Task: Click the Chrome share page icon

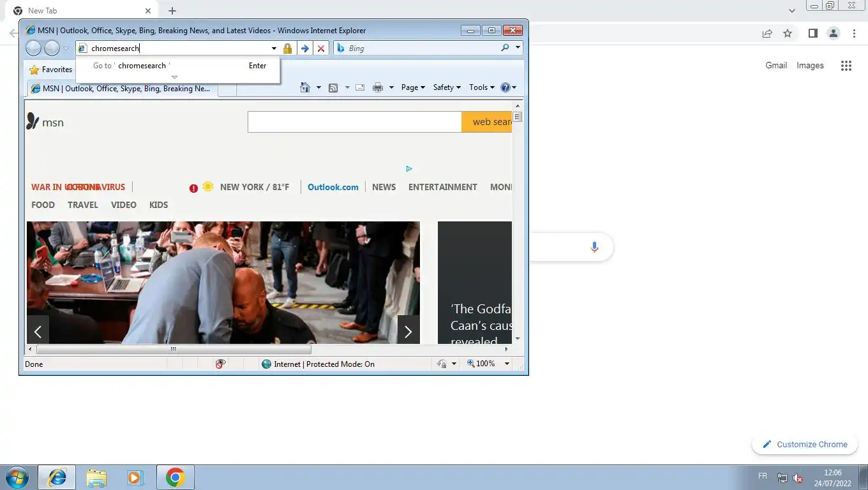Action: pyautogui.click(x=767, y=34)
